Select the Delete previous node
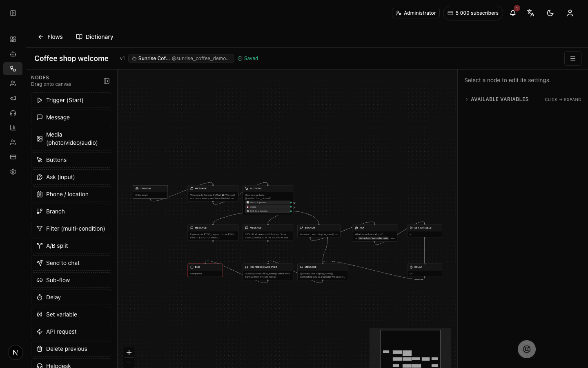This screenshot has height=368, width=588. tap(71, 349)
